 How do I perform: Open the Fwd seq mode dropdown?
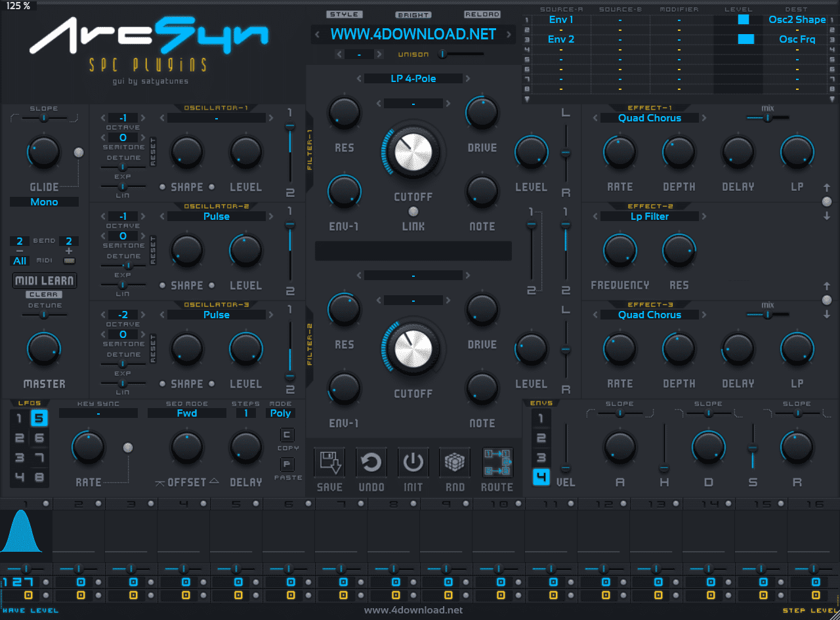tap(187, 413)
